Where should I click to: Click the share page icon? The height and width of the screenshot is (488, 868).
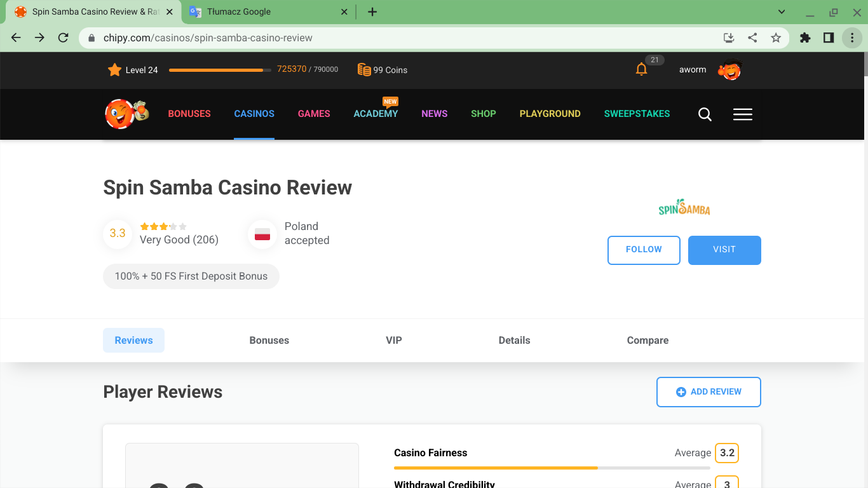[752, 38]
